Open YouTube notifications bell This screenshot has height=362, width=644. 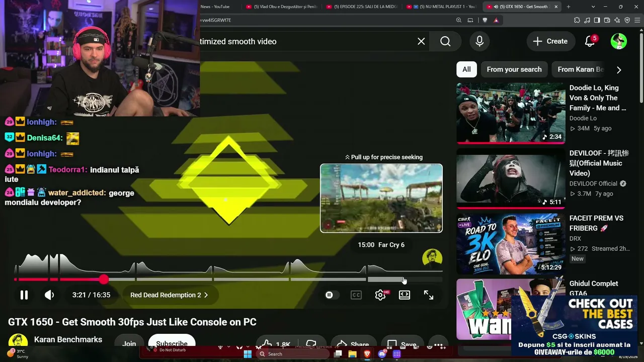click(x=590, y=41)
